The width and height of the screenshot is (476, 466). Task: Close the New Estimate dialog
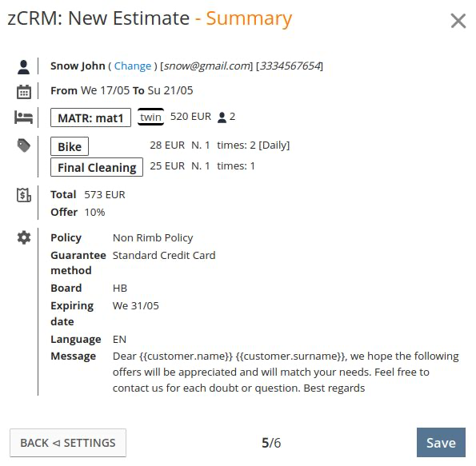458,21
